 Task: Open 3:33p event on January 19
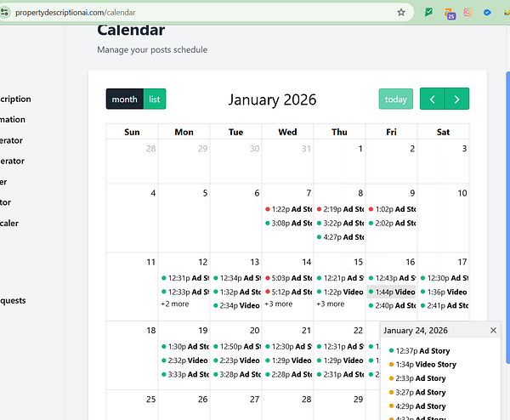tap(184, 375)
